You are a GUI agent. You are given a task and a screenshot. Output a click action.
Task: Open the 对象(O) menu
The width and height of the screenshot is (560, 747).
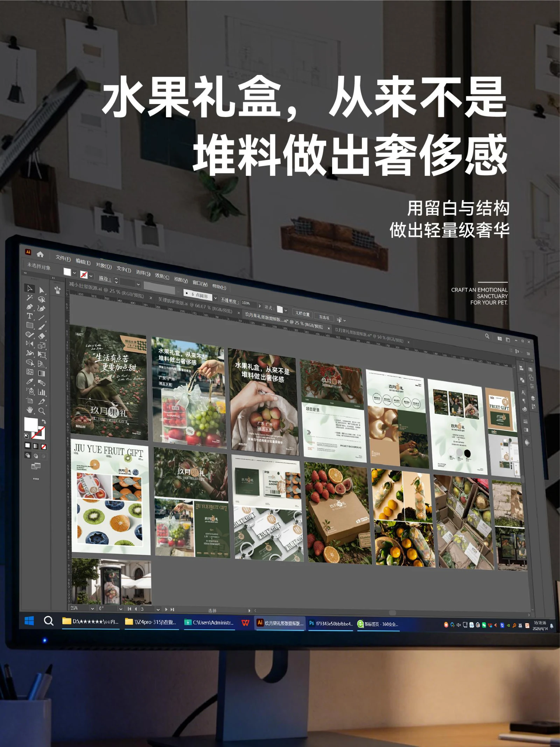click(104, 266)
